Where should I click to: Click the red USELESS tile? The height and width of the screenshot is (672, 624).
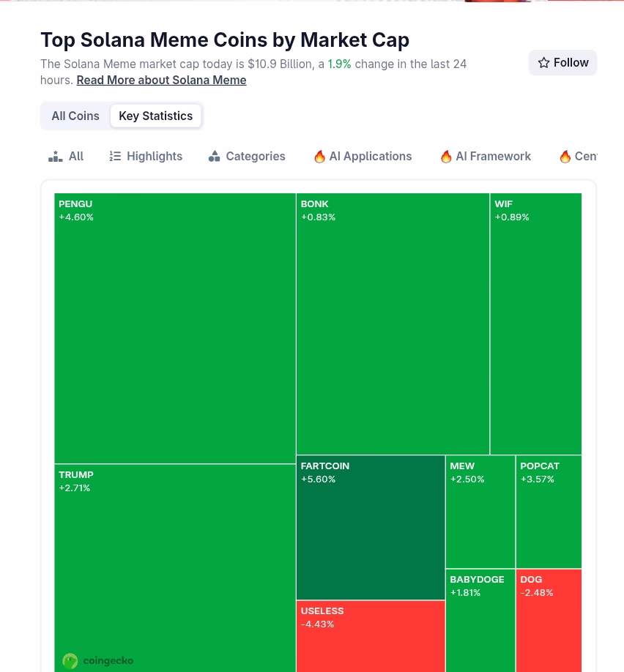[370, 637]
